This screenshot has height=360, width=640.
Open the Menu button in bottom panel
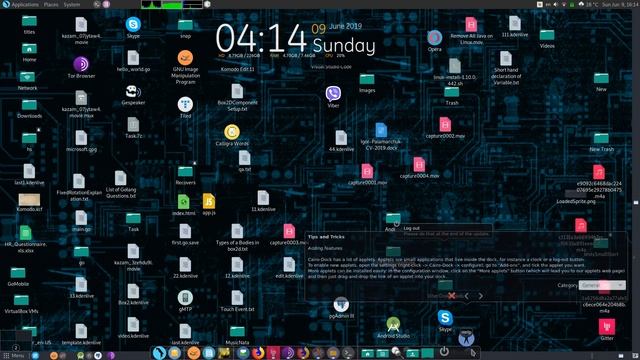(14, 356)
